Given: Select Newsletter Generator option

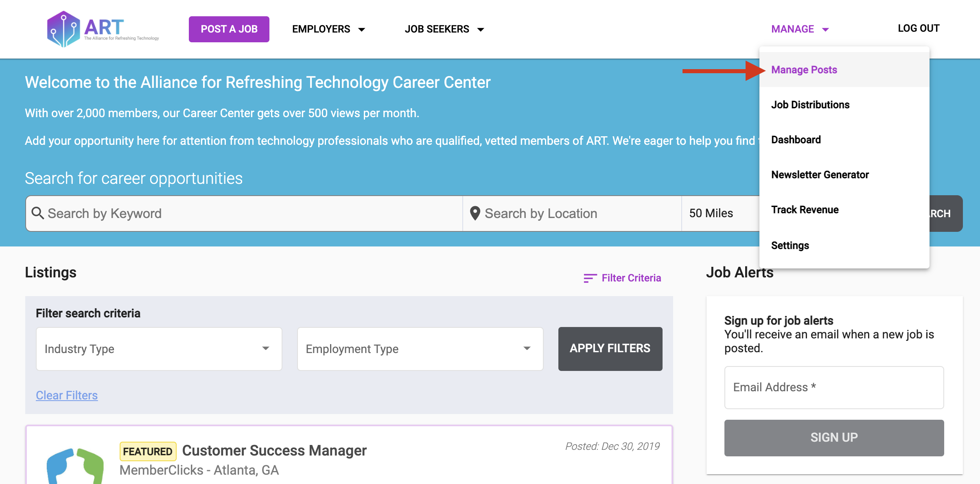Looking at the screenshot, I should pyautogui.click(x=820, y=174).
